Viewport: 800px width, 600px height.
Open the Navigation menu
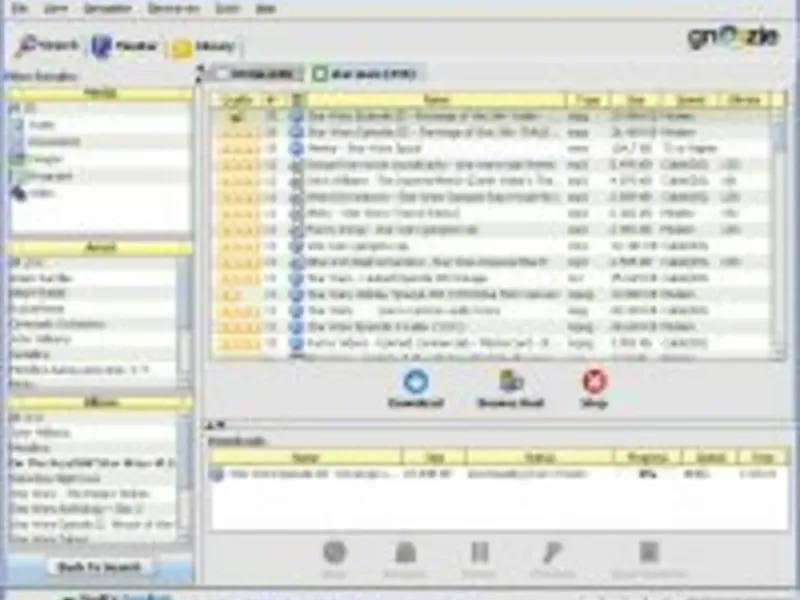click(108, 8)
